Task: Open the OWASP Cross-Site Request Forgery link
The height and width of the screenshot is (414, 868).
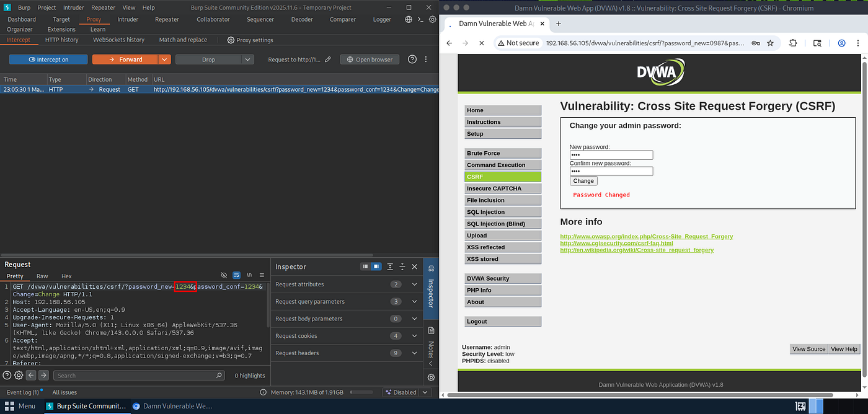Action: (647, 236)
